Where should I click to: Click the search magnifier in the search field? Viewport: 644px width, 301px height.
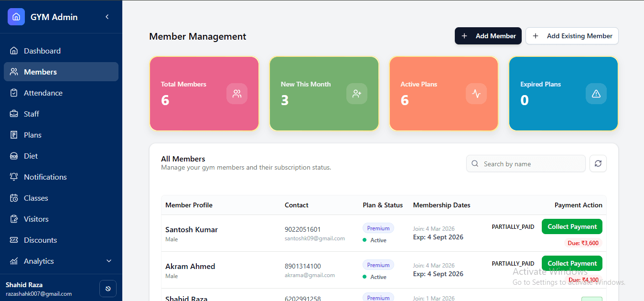(x=474, y=163)
